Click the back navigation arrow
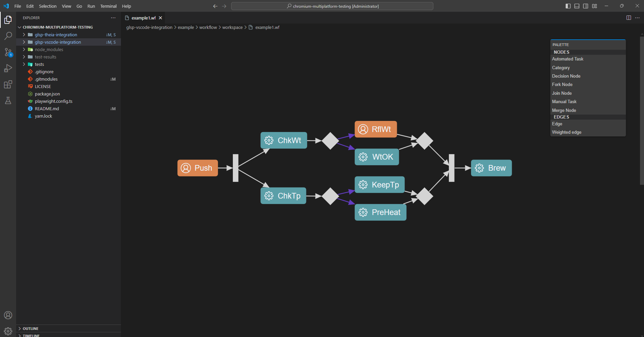Screen dimensions: 644x337 (x=215, y=6)
